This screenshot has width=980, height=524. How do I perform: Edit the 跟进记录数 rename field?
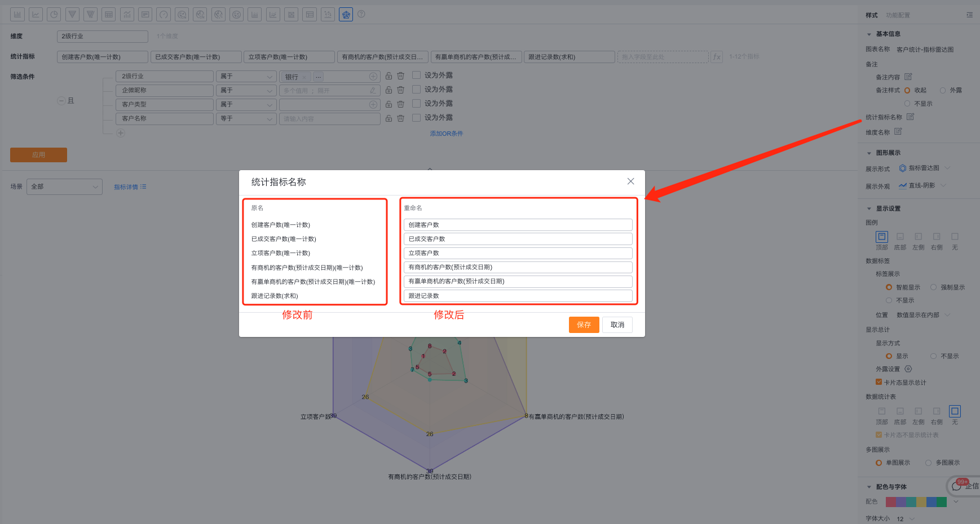pos(518,296)
